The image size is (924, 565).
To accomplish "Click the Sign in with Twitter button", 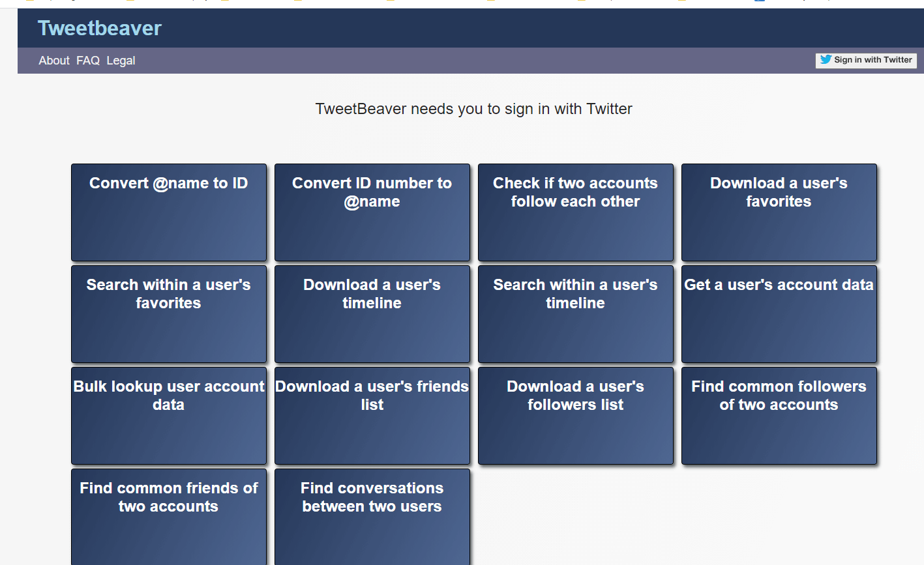I will (866, 61).
